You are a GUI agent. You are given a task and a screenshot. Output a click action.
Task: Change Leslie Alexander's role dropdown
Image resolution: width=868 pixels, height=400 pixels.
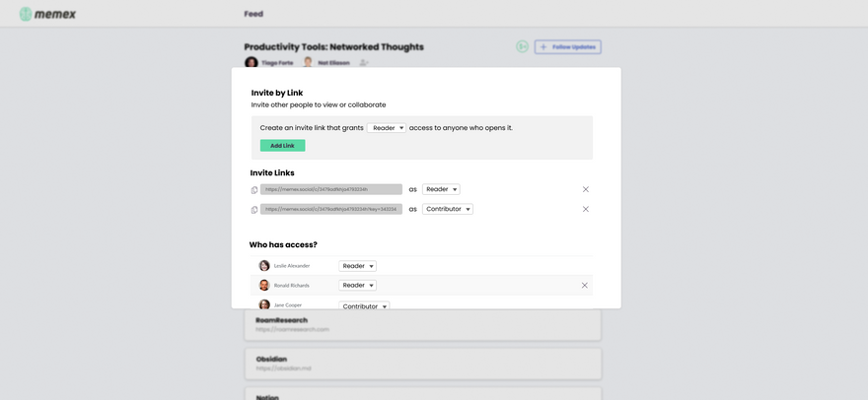point(357,266)
